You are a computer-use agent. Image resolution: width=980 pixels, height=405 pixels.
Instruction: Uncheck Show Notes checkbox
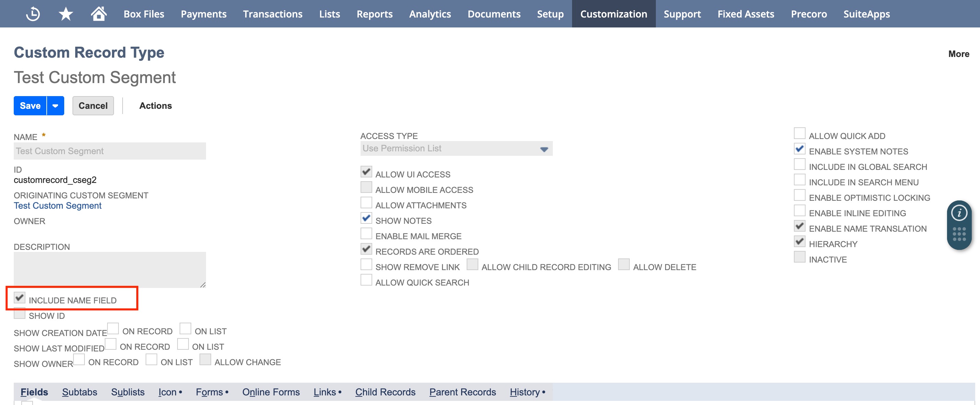tap(366, 218)
